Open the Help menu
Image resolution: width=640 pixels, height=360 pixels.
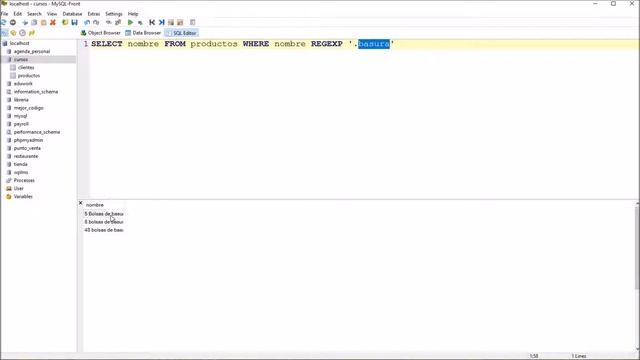pyautogui.click(x=133, y=14)
